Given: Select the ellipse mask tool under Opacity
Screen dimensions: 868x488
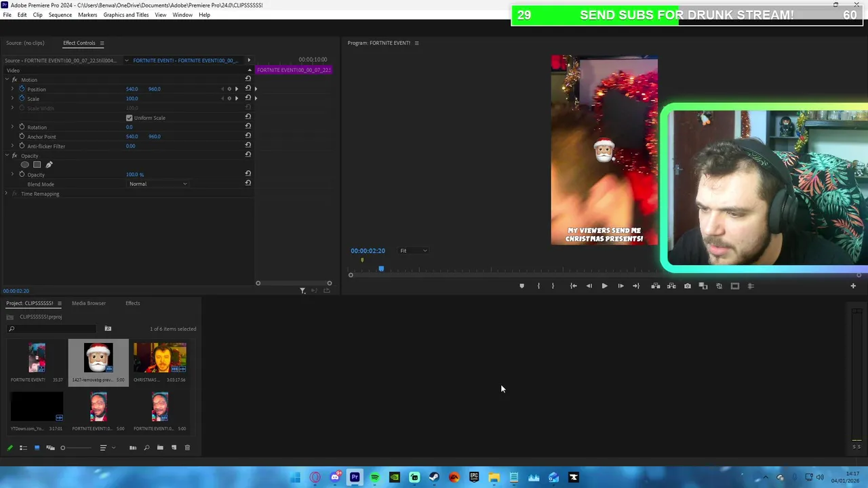Looking at the screenshot, I should [25, 165].
